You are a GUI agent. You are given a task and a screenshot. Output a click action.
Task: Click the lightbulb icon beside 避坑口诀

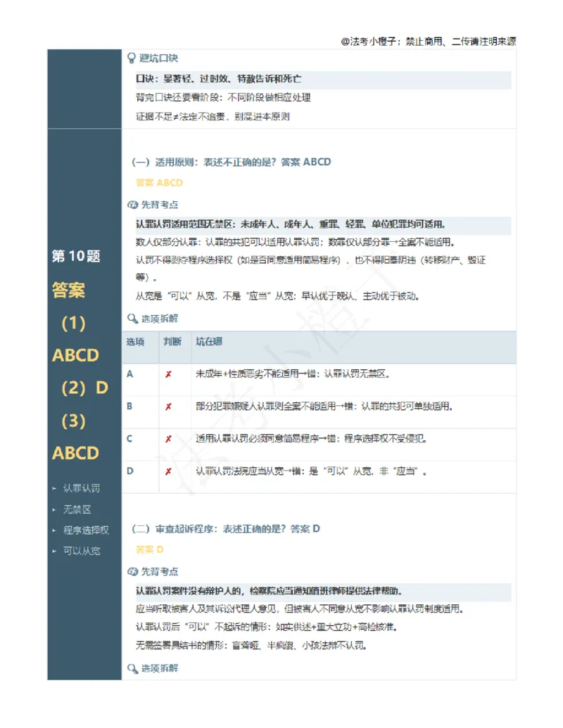132,58
